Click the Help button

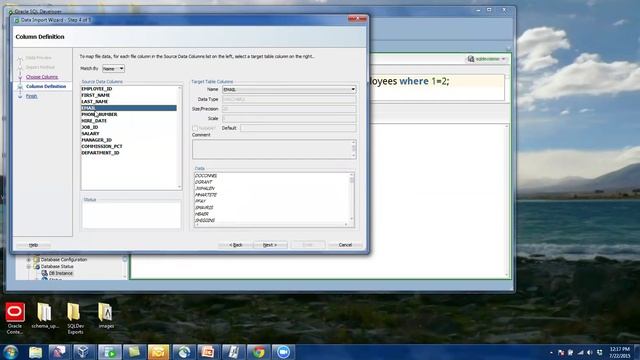coord(33,245)
